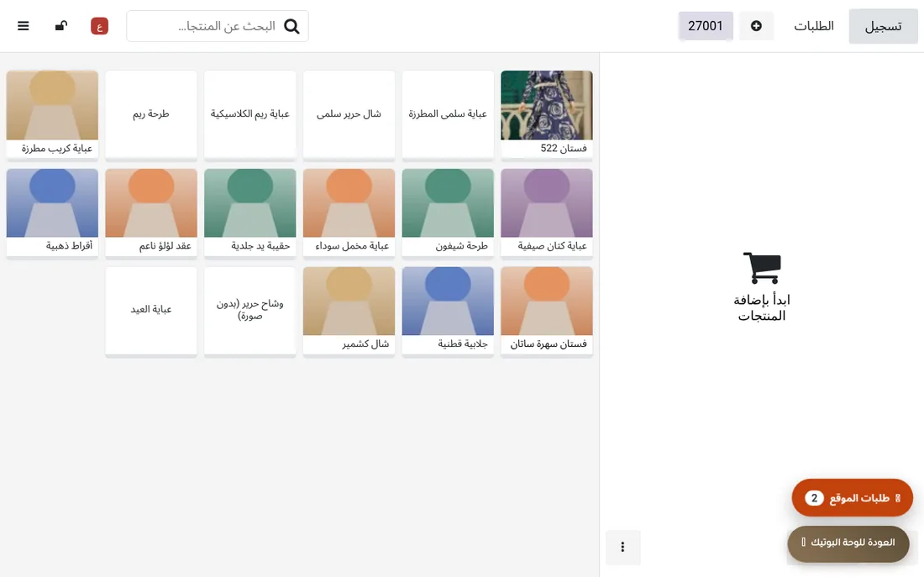Add product عباية كريب مطرزة

coord(52,114)
